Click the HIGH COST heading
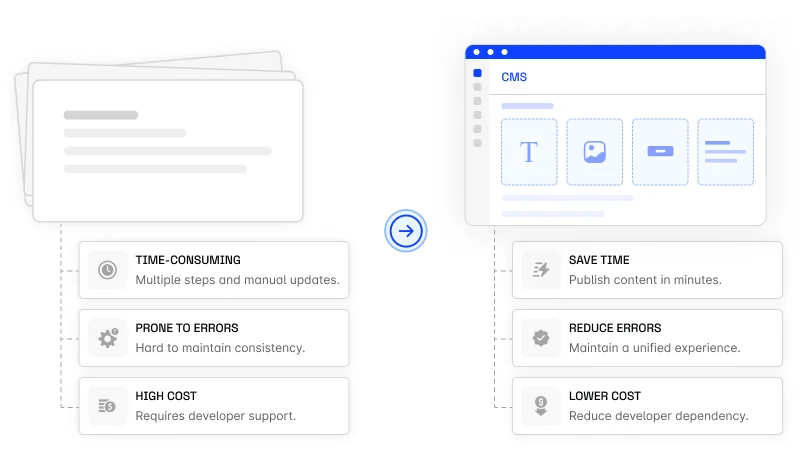811x457 pixels. [x=166, y=396]
